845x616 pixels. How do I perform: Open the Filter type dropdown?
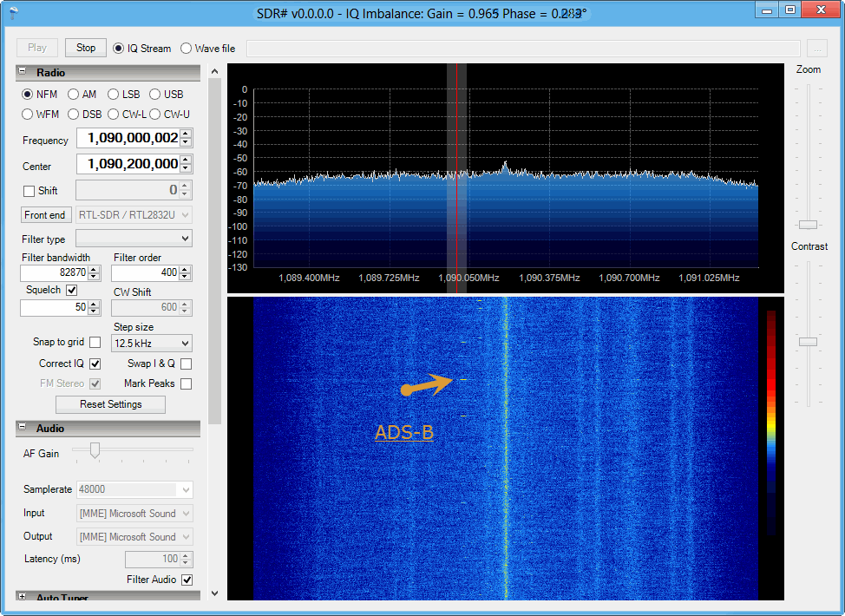(x=134, y=238)
